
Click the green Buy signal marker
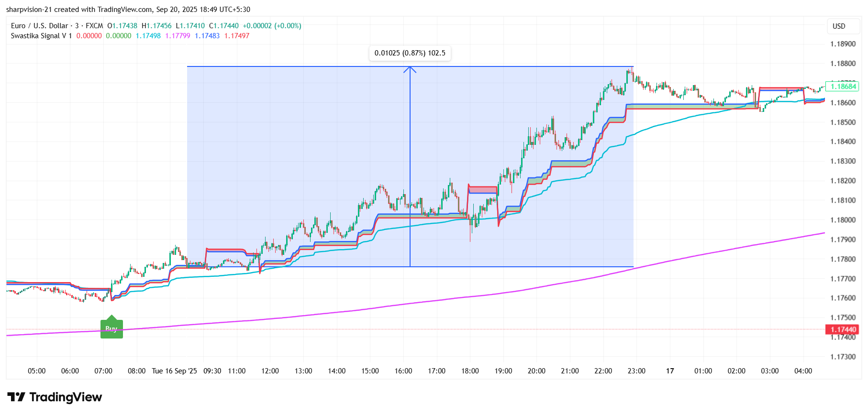pyautogui.click(x=111, y=328)
